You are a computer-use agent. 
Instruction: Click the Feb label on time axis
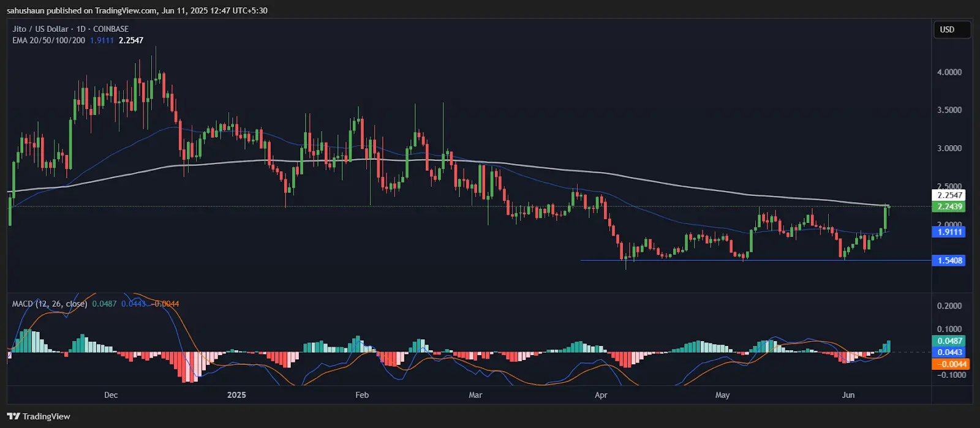(362, 395)
